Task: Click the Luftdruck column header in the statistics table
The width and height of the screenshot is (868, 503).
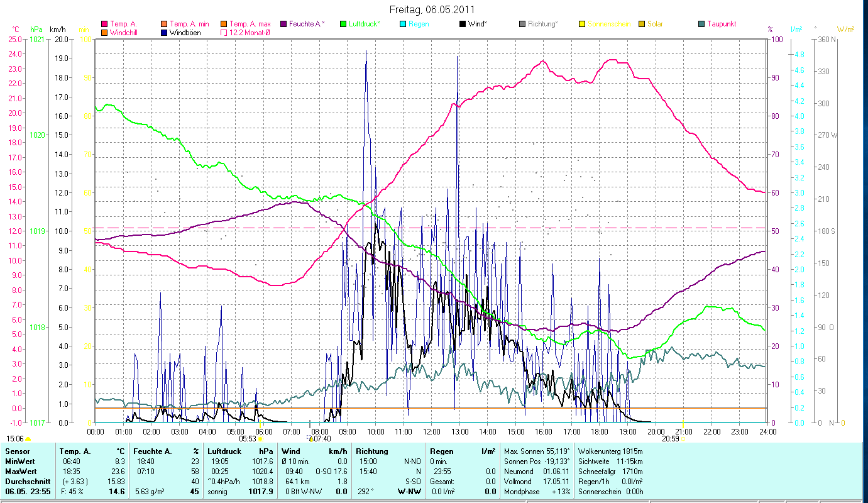Action: coord(224,451)
